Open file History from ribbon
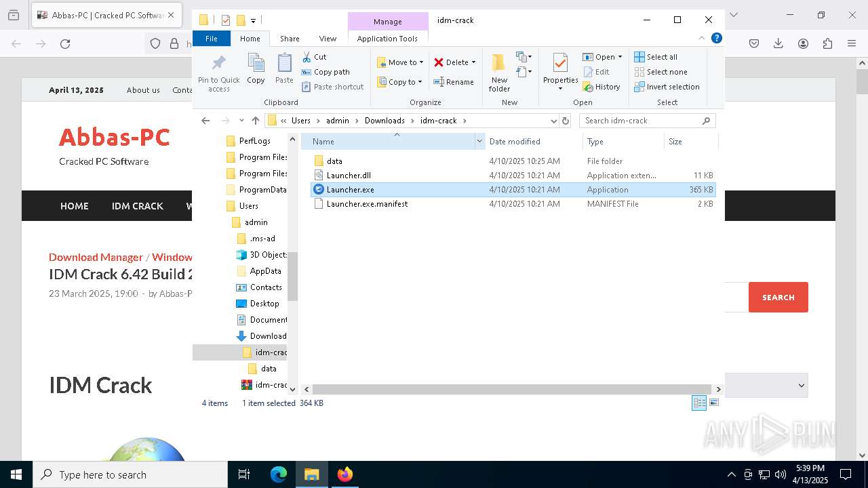Screen dimensions: 868x488 601,87
